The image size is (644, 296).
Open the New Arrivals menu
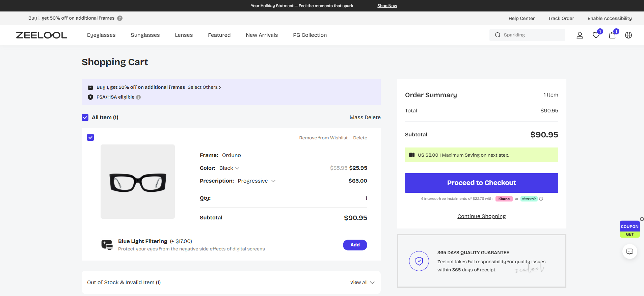262,35
